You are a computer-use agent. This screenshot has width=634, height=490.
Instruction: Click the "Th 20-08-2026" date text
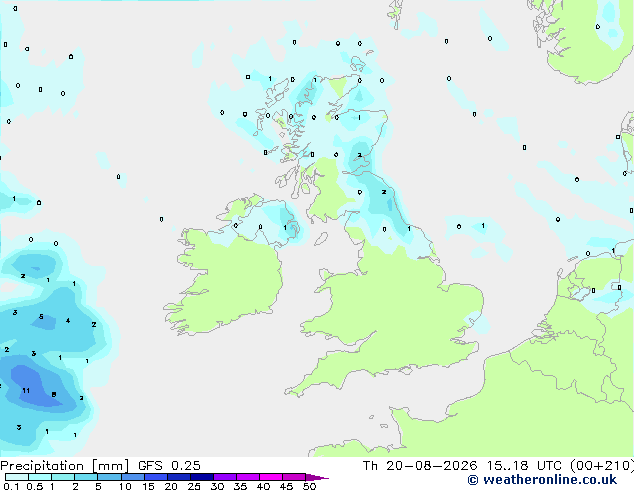point(420,466)
